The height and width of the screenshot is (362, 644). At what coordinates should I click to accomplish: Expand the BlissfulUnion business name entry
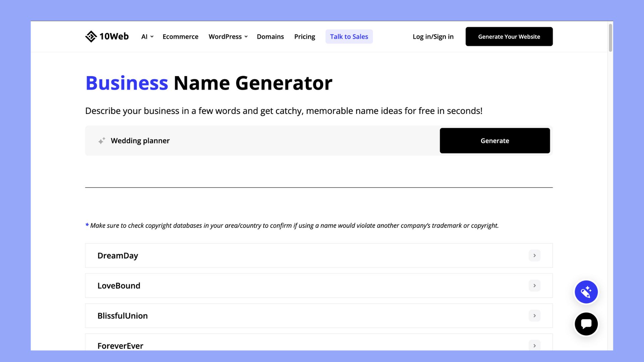click(534, 315)
